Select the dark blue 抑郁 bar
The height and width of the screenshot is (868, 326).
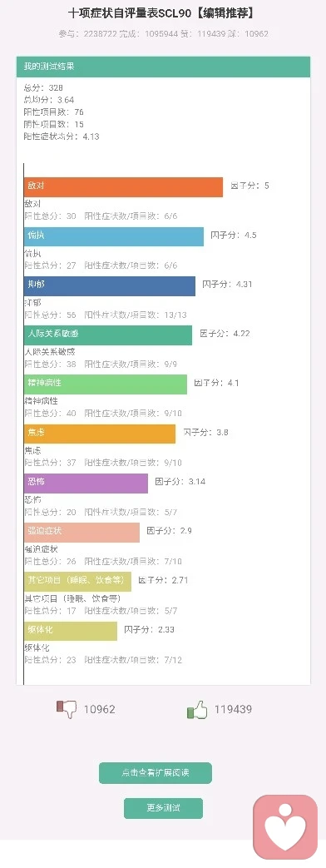point(110,285)
